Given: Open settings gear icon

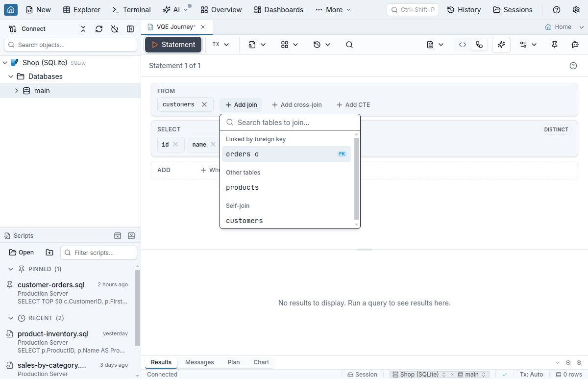Looking at the screenshot, I should tap(576, 10).
